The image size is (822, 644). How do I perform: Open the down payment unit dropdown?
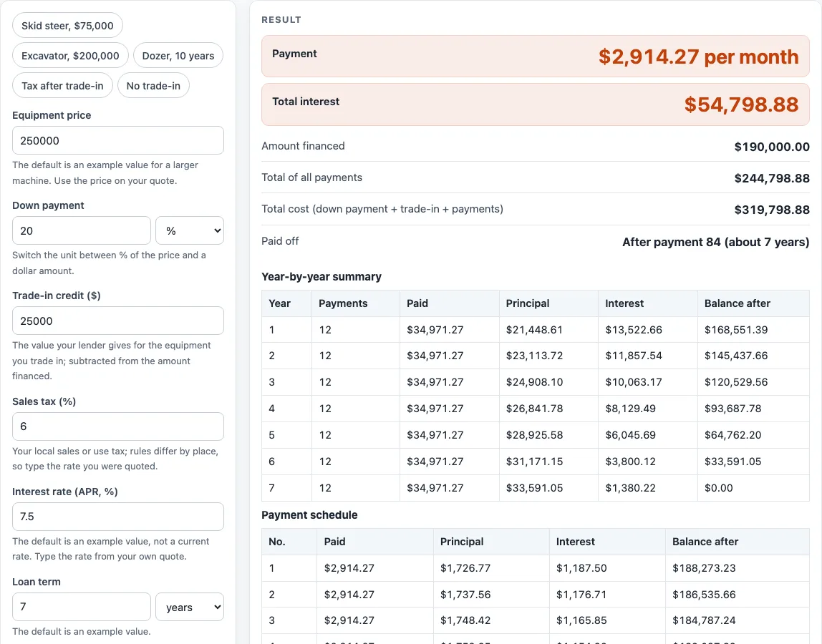tap(190, 230)
